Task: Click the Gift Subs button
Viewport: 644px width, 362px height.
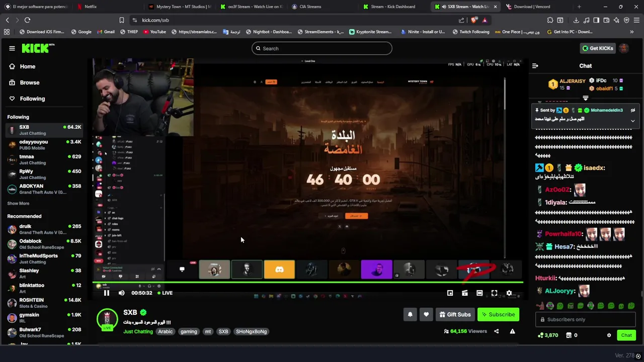Action: coord(455,315)
